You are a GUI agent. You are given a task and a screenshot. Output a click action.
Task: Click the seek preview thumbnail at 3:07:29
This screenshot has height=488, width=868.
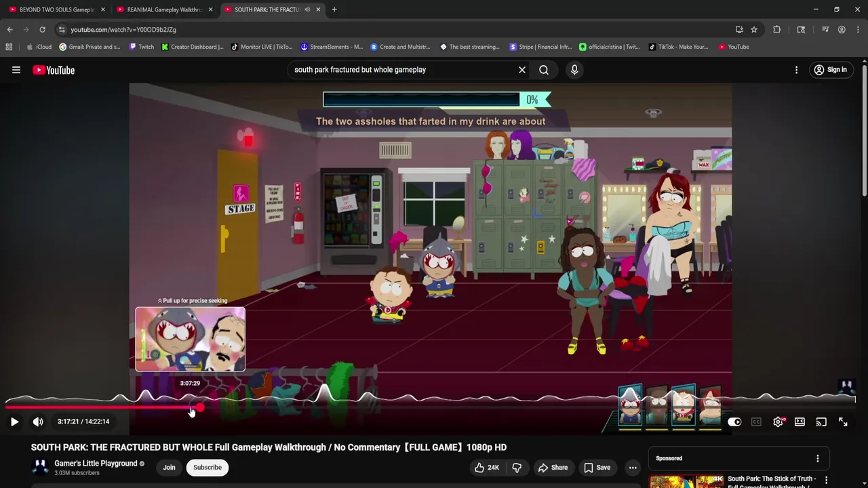pyautogui.click(x=190, y=339)
